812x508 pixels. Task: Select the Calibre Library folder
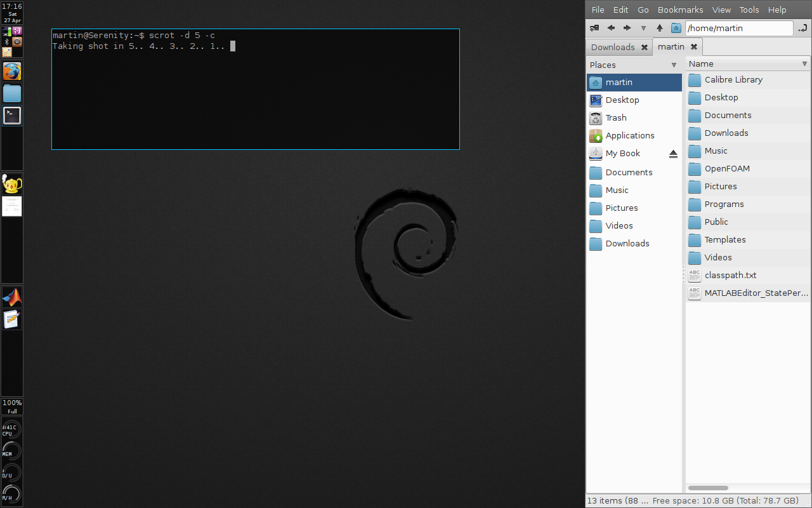748,80
